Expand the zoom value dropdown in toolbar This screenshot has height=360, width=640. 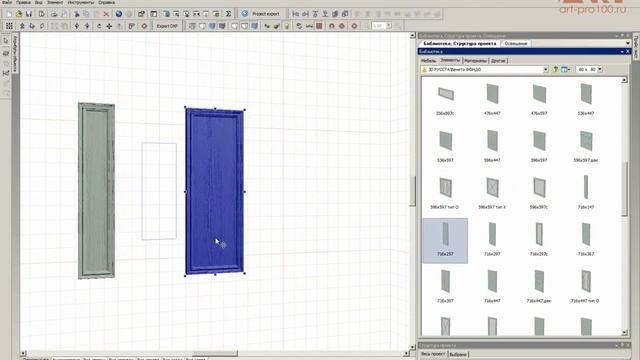(x=389, y=26)
